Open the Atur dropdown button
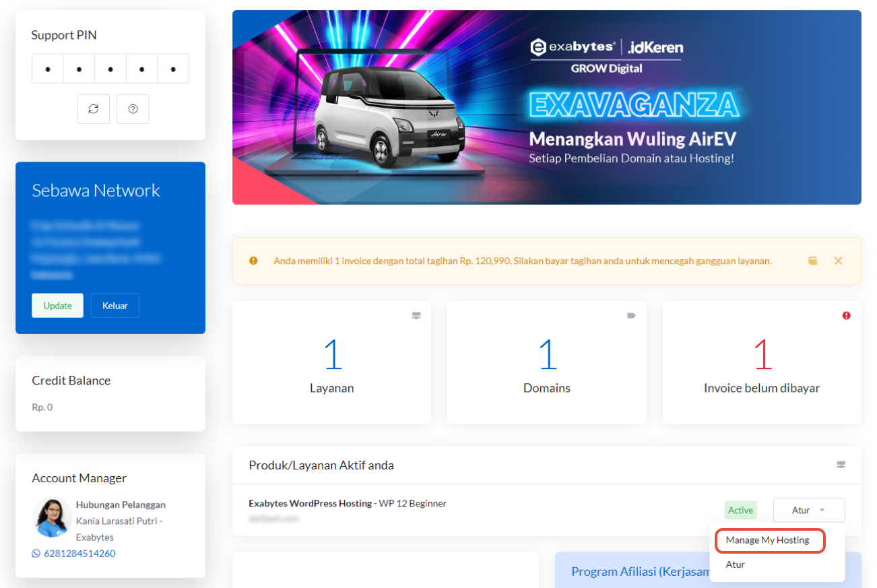 click(x=809, y=510)
